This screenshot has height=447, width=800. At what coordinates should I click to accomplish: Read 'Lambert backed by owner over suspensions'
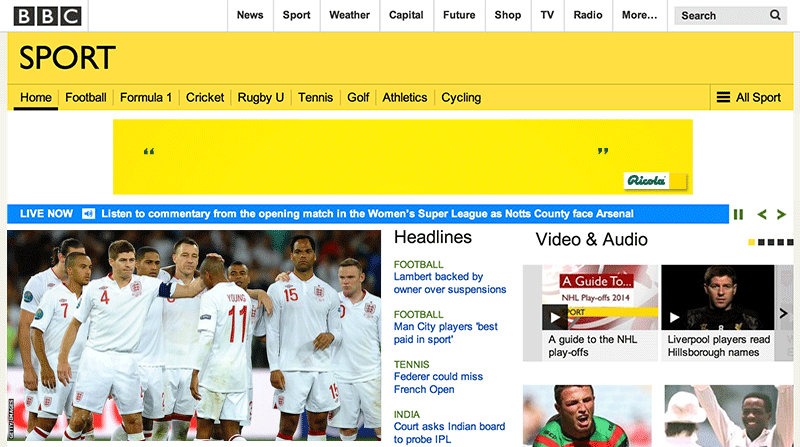(449, 283)
